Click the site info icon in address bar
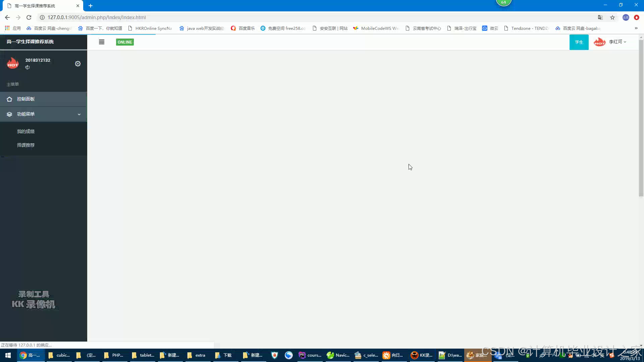Image resolution: width=644 pixels, height=362 pixels. click(42, 17)
